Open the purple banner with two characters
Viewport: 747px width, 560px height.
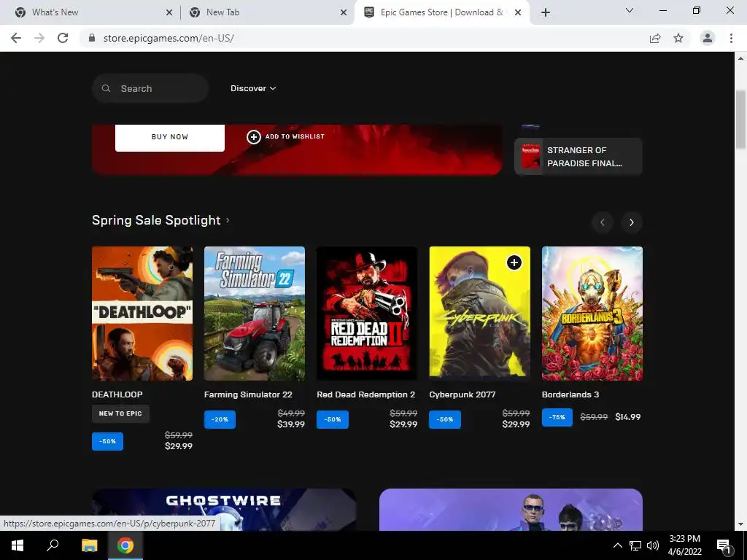pos(511,510)
